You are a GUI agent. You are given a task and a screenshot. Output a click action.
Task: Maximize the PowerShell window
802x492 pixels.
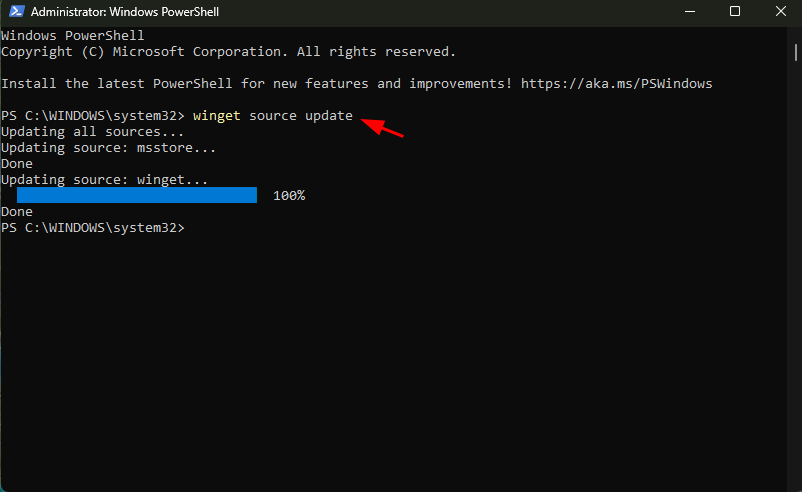734,11
